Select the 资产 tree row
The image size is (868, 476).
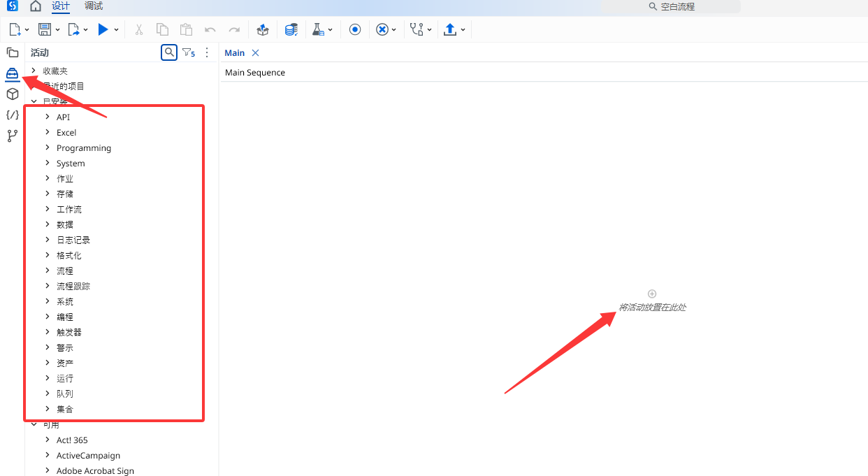tap(122, 363)
